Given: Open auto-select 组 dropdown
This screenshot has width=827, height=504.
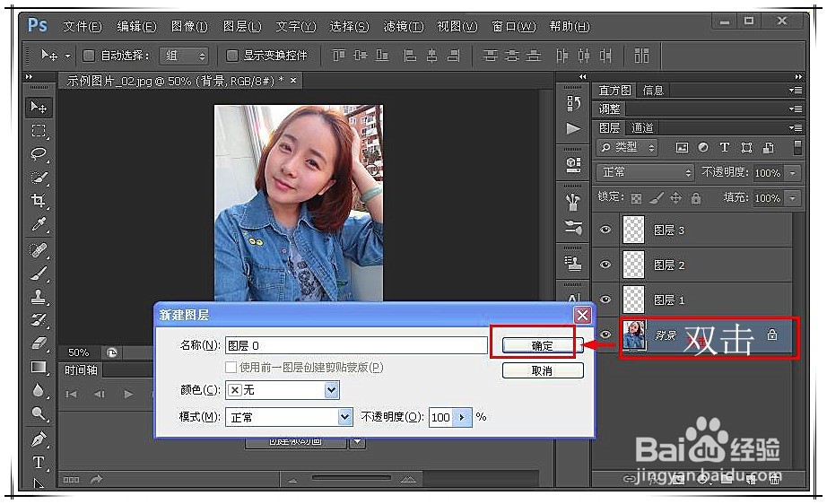Looking at the screenshot, I should coord(185,56).
